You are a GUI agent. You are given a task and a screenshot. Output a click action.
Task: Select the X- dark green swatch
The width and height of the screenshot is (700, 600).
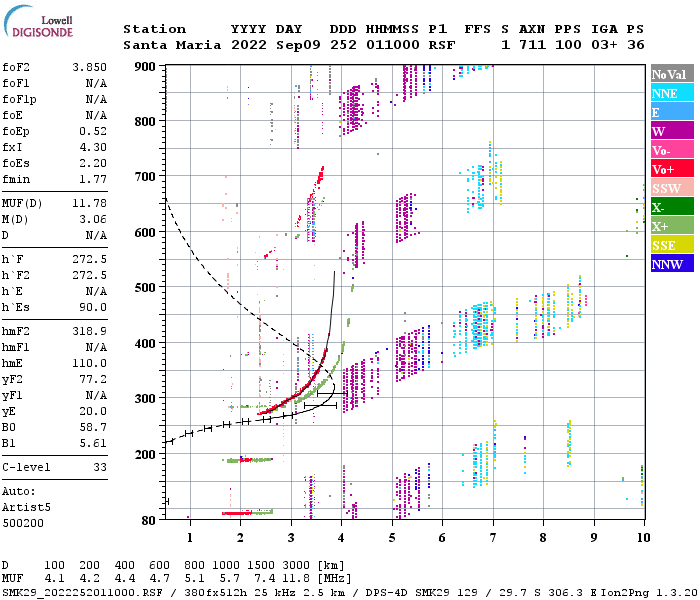click(x=672, y=207)
